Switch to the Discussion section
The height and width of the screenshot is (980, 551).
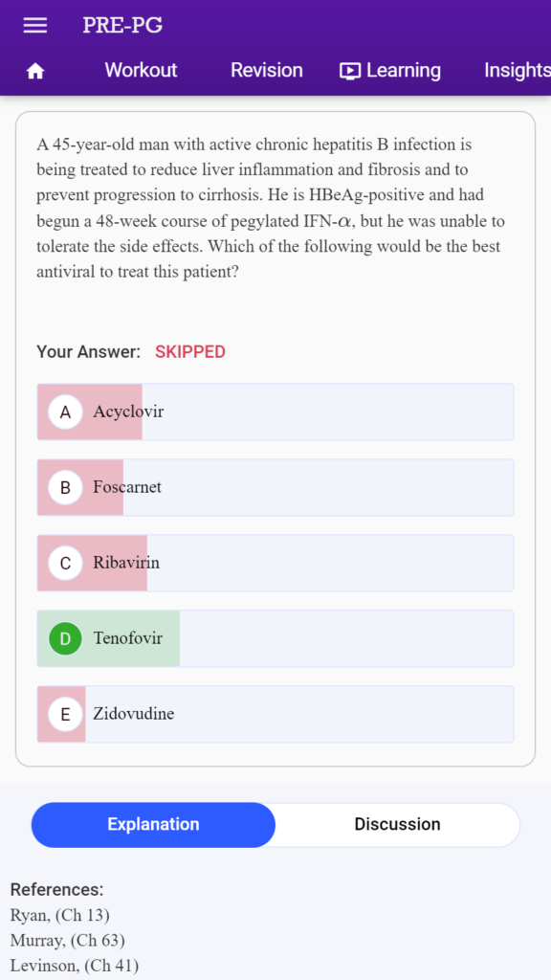click(x=397, y=824)
